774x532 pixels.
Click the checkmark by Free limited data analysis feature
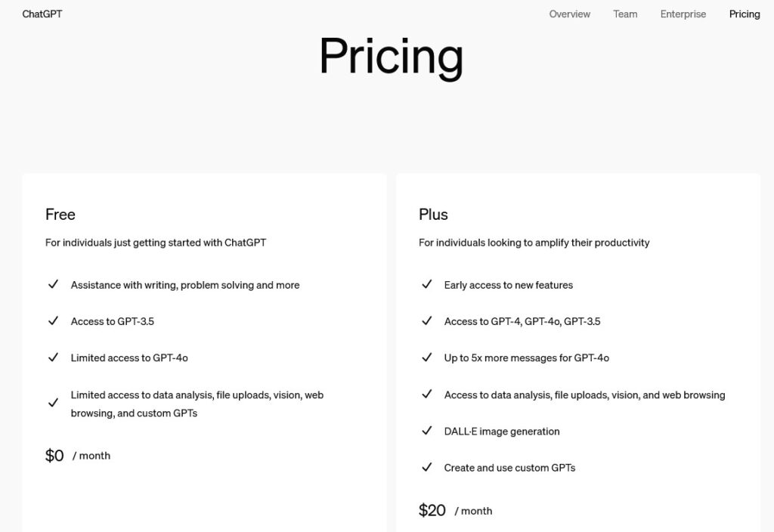(x=53, y=404)
